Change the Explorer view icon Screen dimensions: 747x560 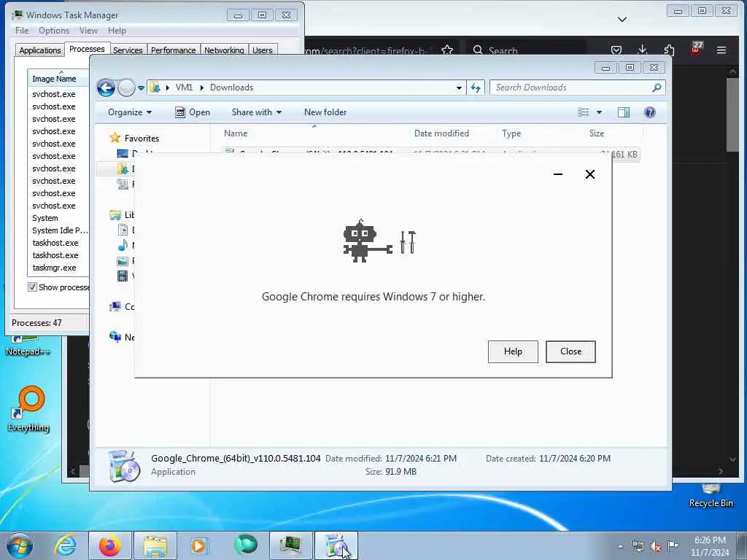click(583, 112)
